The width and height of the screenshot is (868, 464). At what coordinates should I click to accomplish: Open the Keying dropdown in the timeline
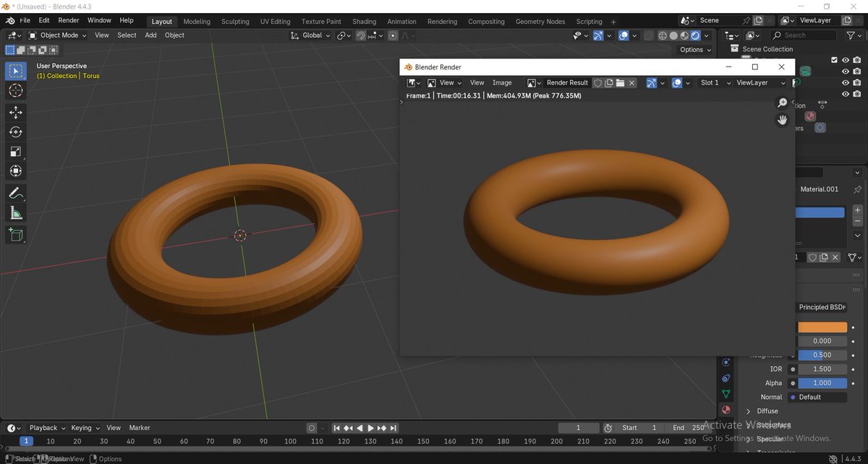click(86, 428)
